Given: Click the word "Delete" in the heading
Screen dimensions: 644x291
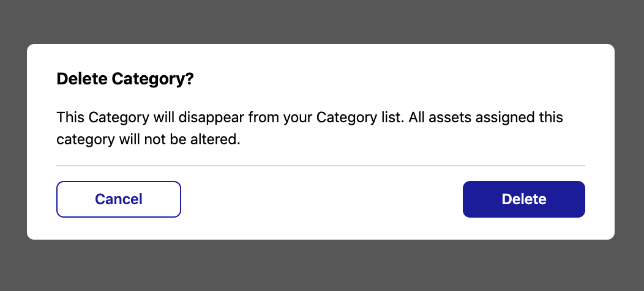Looking at the screenshot, I should pyautogui.click(x=82, y=79).
